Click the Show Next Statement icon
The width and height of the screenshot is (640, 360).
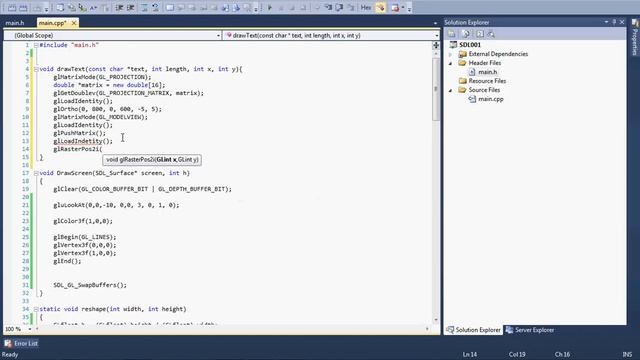point(317,8)
